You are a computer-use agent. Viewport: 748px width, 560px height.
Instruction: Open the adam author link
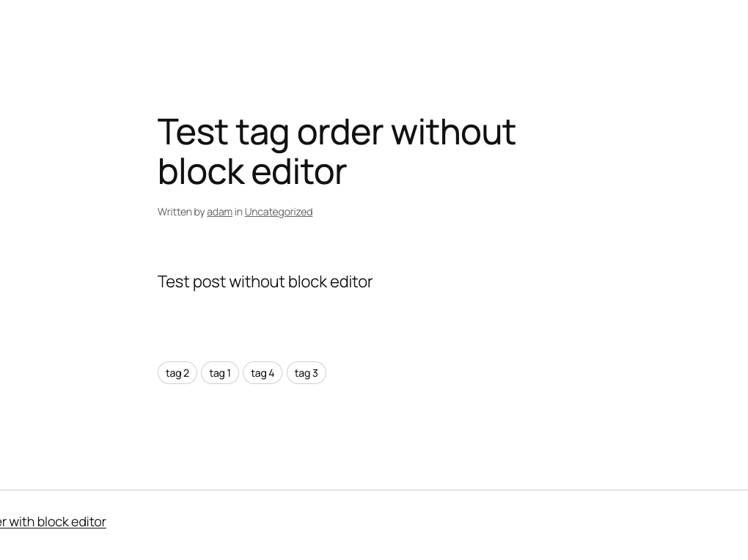pos(219,212)
